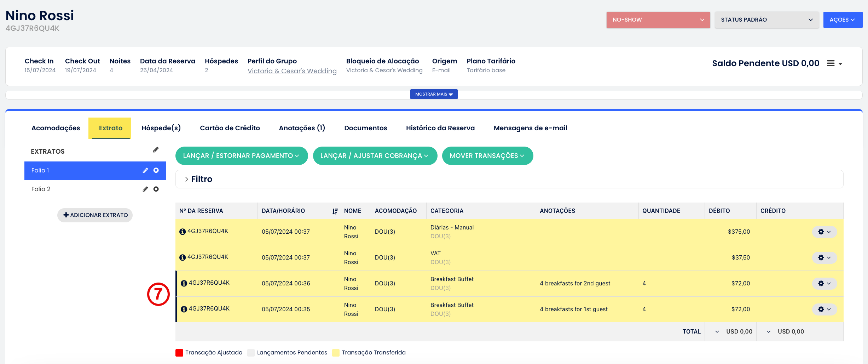Edit Folio 1 with its pencil icon

145,170
